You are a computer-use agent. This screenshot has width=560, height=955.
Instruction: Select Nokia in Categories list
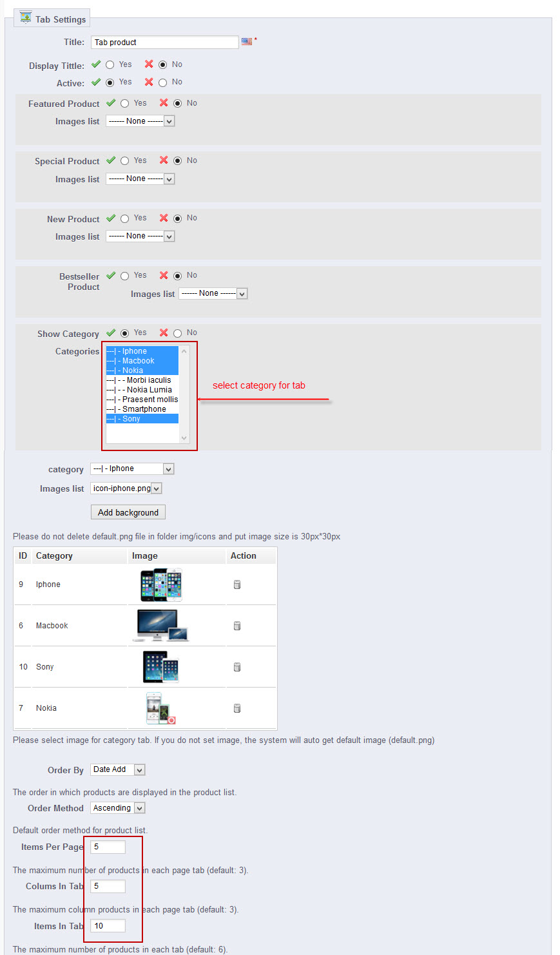(x=142, y=371)
